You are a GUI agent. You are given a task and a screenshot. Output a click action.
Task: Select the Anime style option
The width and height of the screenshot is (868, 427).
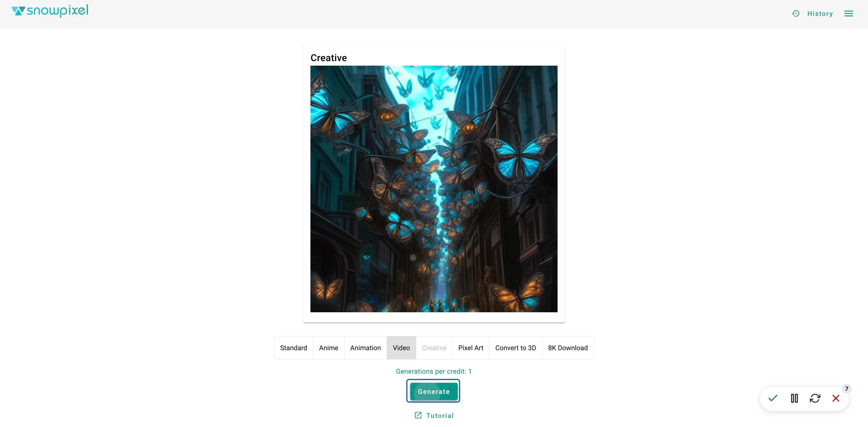pyautogui.click(x=329, y=348)
